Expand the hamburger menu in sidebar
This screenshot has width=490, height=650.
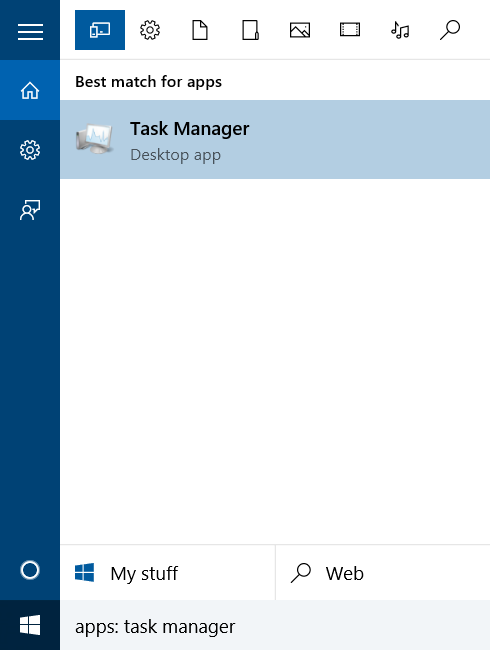(30, 32)
